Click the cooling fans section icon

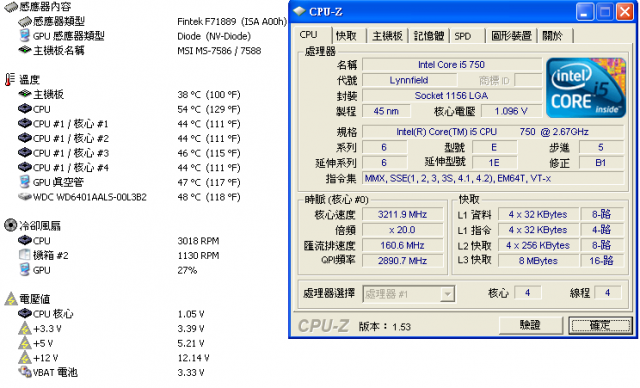point(11,225)
